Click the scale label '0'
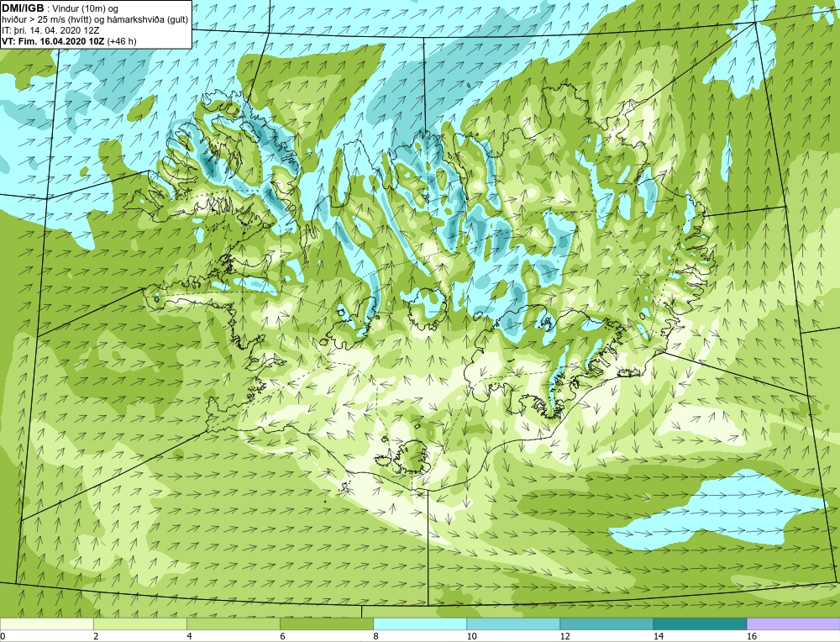Image resolution: width=840 pixels, height=642 pixels. 3,636
